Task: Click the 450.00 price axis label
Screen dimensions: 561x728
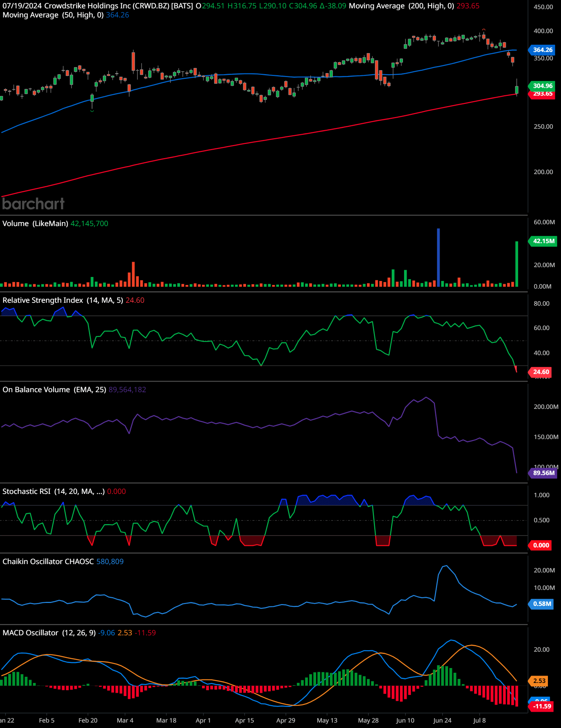Action: 543,7
